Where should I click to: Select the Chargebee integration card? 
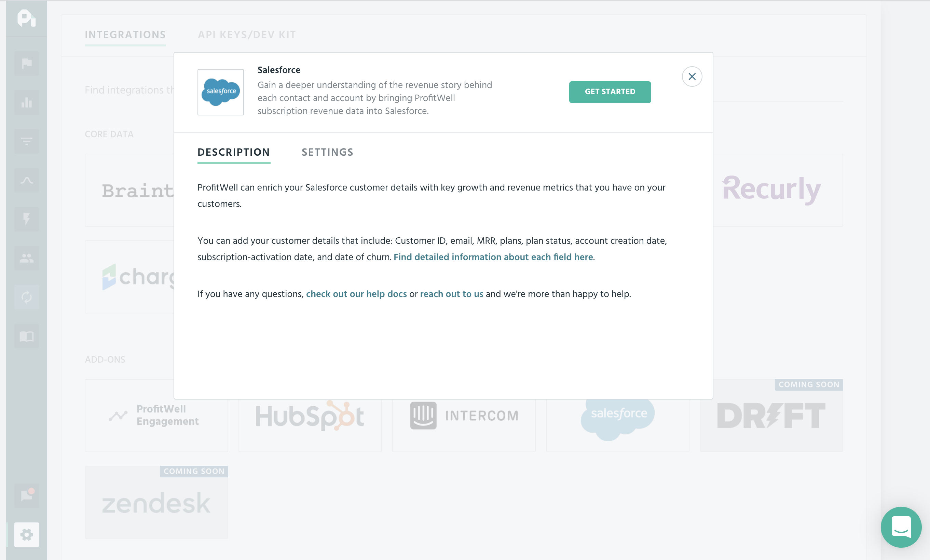coord(129,277)
